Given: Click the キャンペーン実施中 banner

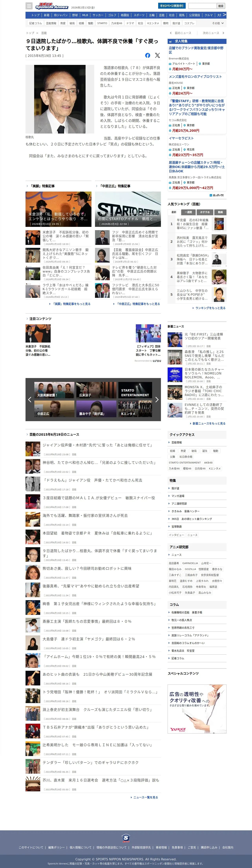Looking at the screenshot, I should point(172,6).
